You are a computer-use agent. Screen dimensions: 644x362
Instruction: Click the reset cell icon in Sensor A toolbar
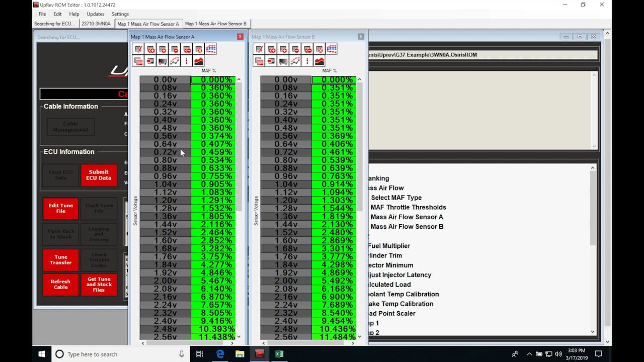(199, 49)
